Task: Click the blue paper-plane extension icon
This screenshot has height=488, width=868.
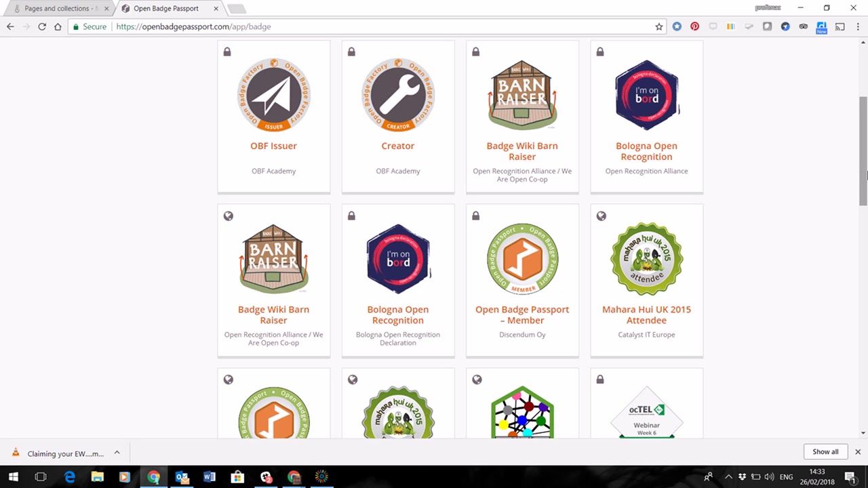Action: pos(785,26)
